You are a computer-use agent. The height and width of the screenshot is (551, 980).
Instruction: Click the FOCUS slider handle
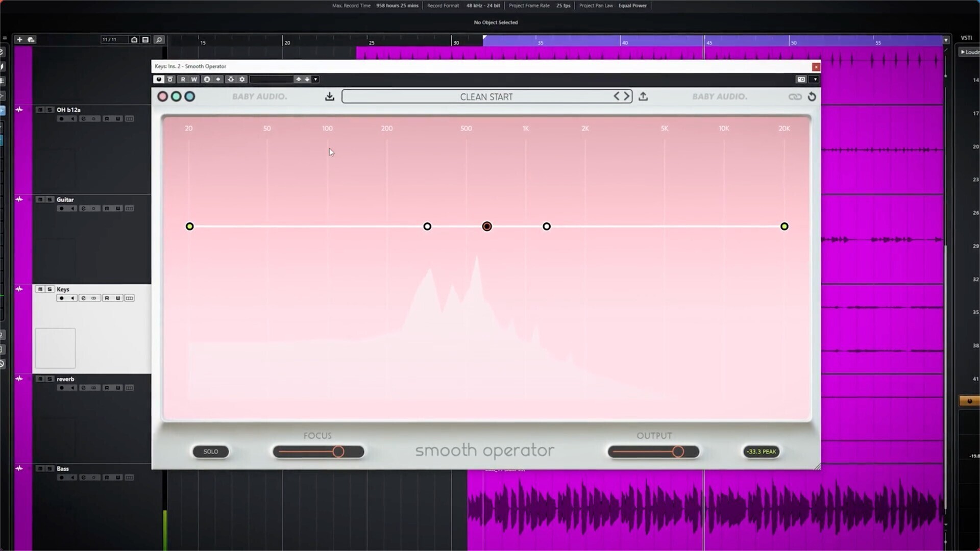338,452
